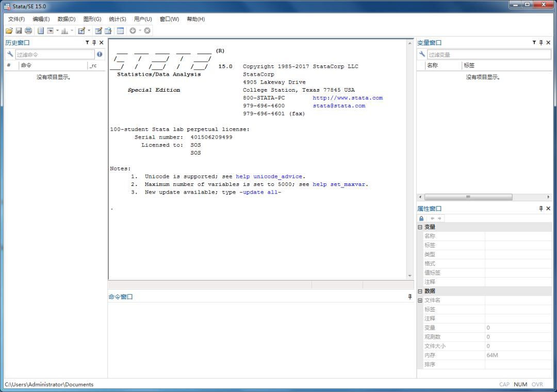Click the 过滤命令 filter field

55,55
